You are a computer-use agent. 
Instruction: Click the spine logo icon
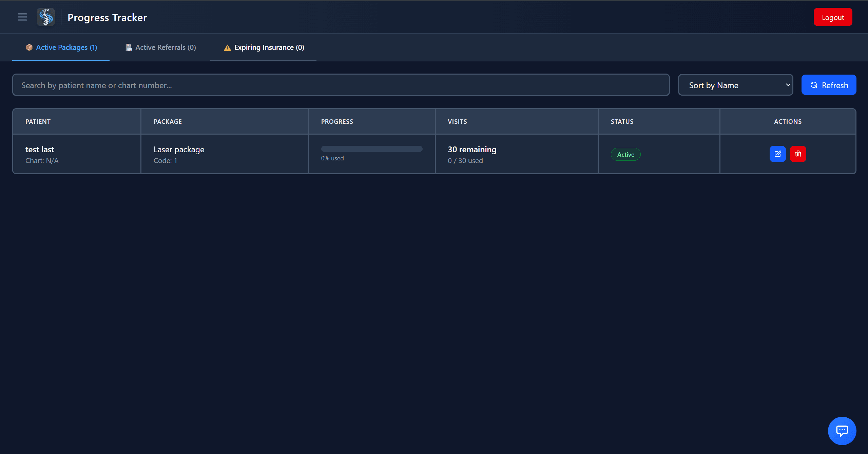(45, 17)
